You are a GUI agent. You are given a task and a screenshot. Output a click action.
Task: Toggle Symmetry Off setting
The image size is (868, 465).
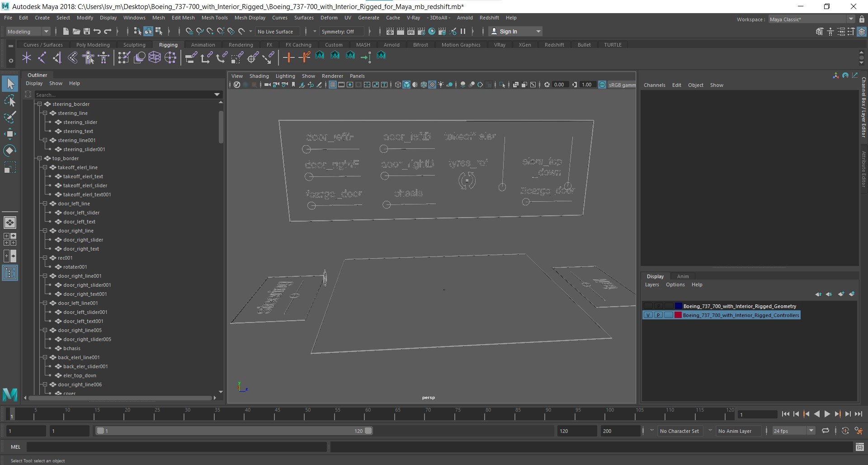point(341,32)
